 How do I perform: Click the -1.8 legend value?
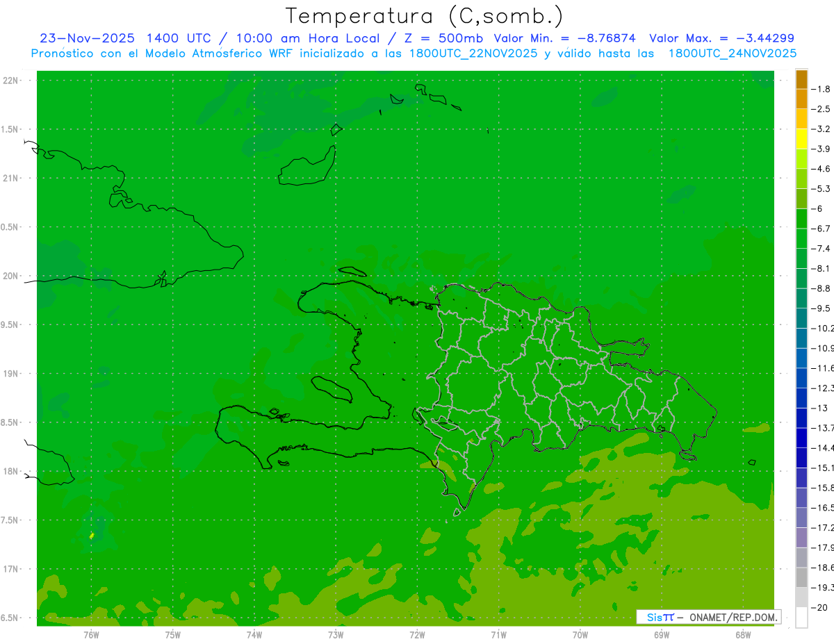coord(822,89)
